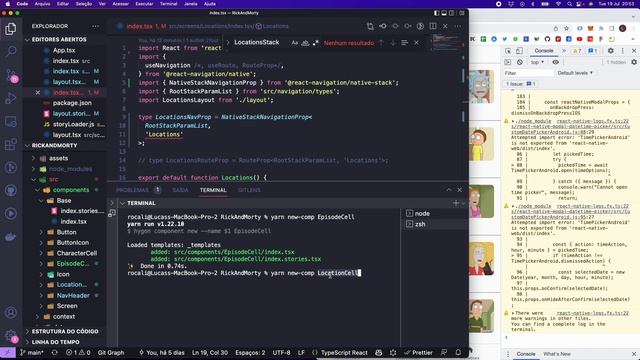The height and width of the screenshot is (360, 640).
Task: Open the Arquivo menu
Action: (42, 4)
